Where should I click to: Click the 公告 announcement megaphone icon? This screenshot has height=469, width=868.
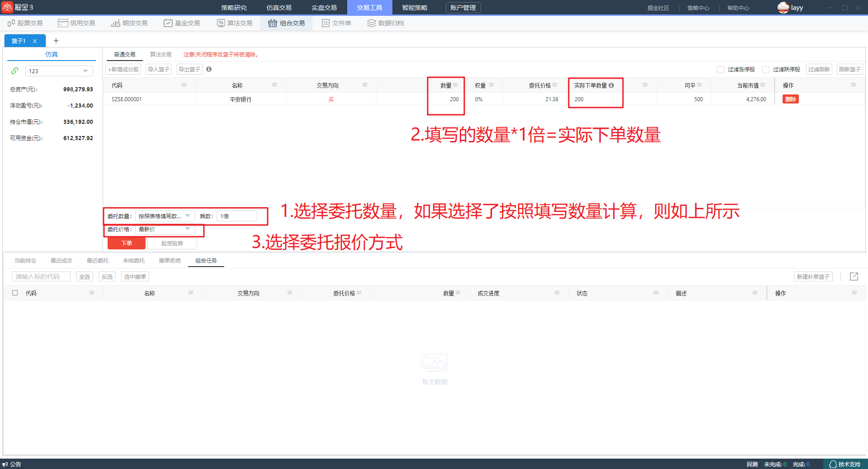[5, 464]
